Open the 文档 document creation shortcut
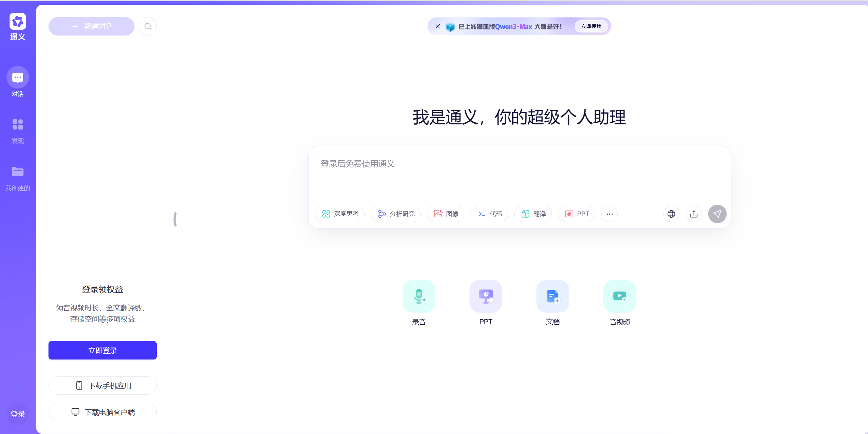Viewport: 868px width, 434px height. 553,296
